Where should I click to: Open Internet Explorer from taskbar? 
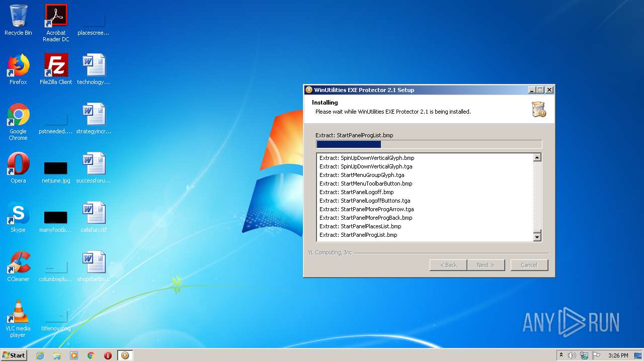pos(40,355)
